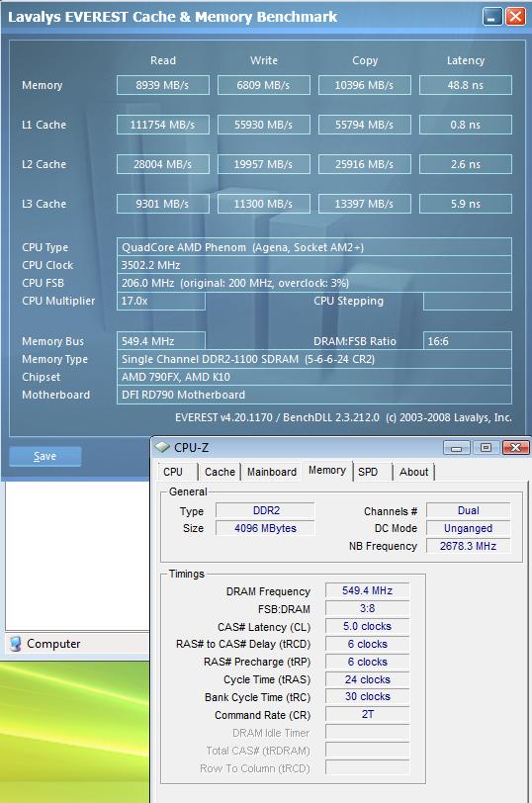The width and height of the screenshot is (532, 803).
Task: Click the L3 Cache Write 11300 MB/s field
Action: 264,204
